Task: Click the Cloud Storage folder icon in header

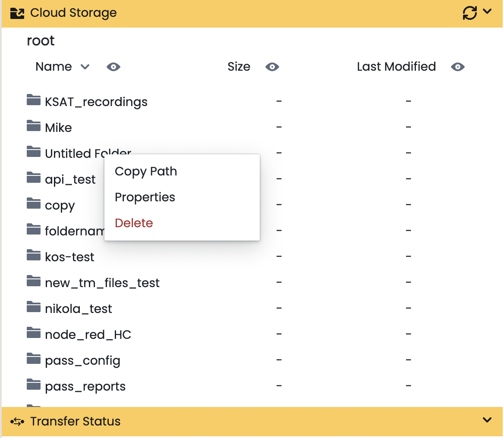Action: pos(17,13)
